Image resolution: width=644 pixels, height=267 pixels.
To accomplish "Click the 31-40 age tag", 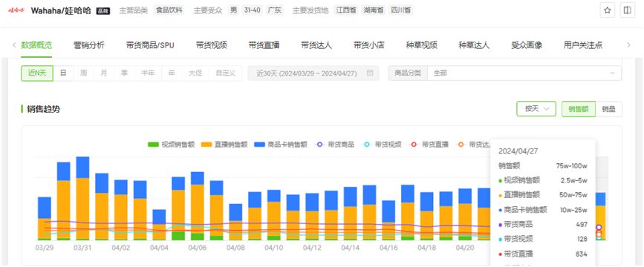I will [x=253, y=10].
